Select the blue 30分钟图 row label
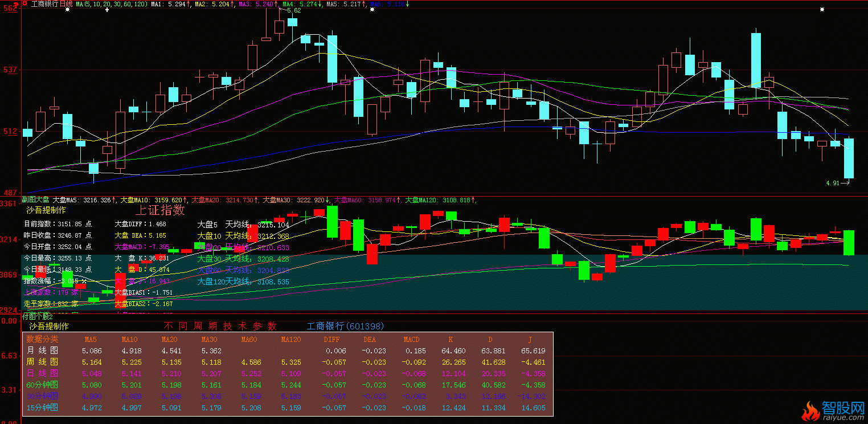 42,396
